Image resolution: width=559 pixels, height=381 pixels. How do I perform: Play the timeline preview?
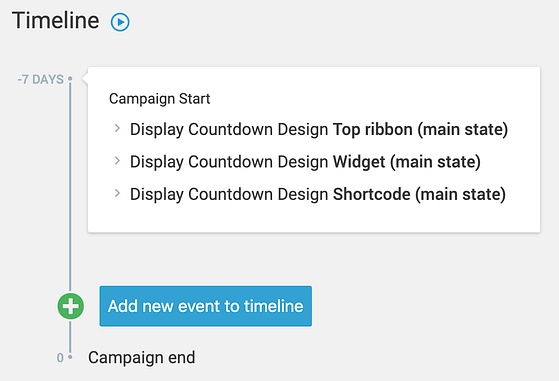[120, 22]
